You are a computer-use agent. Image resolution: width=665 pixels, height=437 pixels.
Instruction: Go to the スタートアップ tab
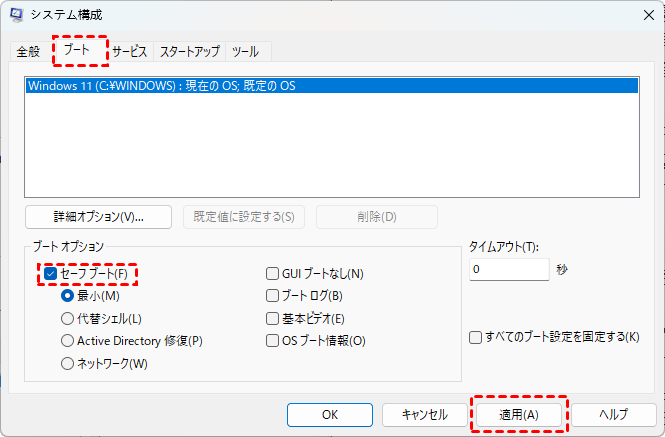pos(189,52)
